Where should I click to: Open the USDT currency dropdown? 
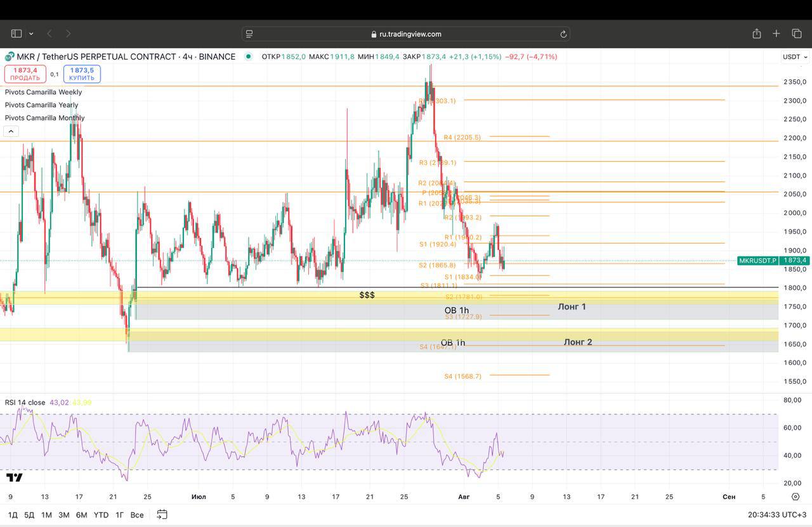(x=795, y=56)
